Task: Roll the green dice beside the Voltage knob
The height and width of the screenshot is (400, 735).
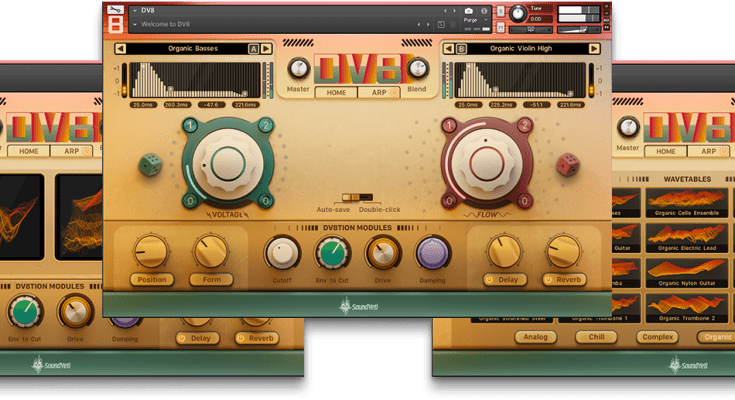Action: coord(149,162)
